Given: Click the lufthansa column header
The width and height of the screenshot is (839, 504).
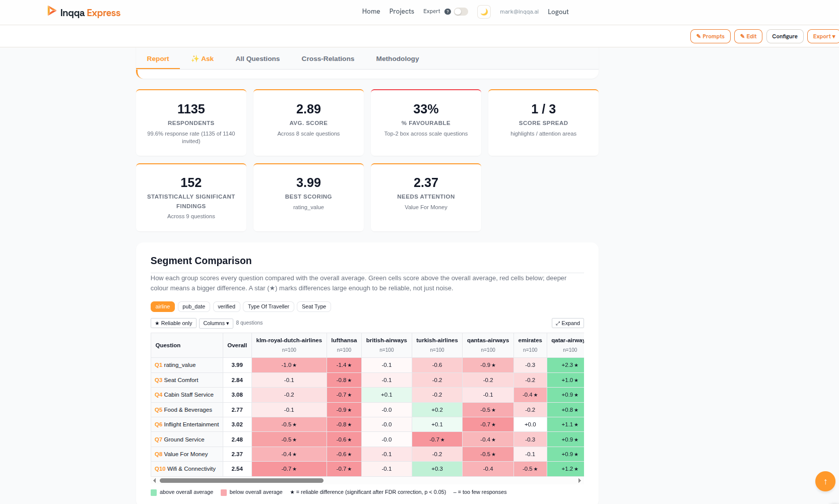Looking at the screenshot, I should pyautogui.click(x=344, y=345).
